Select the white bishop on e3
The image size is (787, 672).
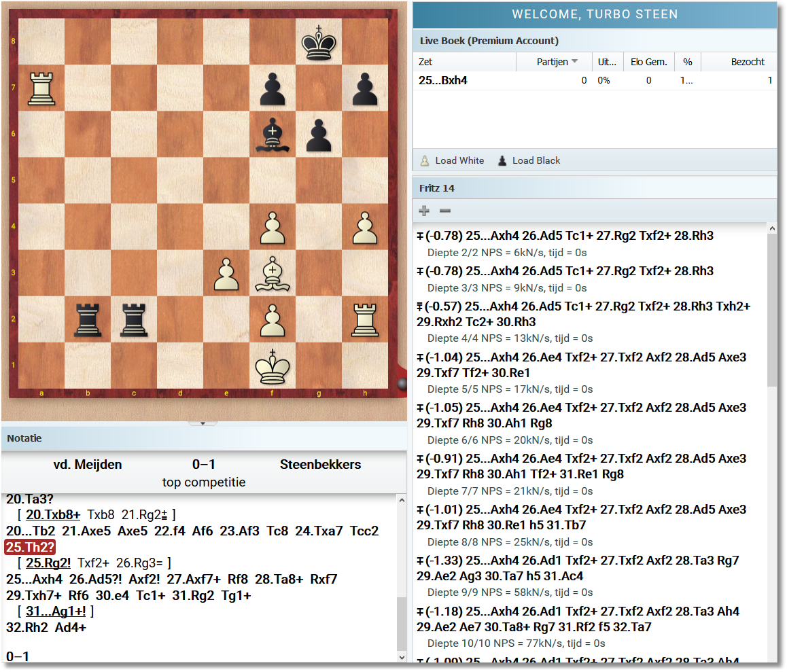click(x=273, y=273)
